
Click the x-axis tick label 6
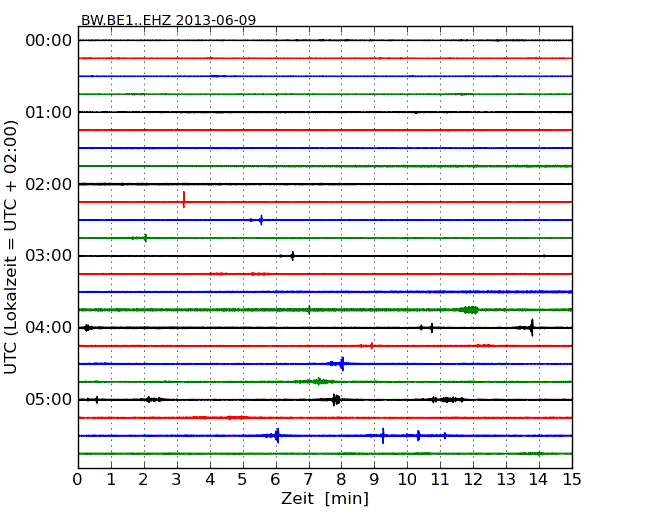tap(275, 480)
